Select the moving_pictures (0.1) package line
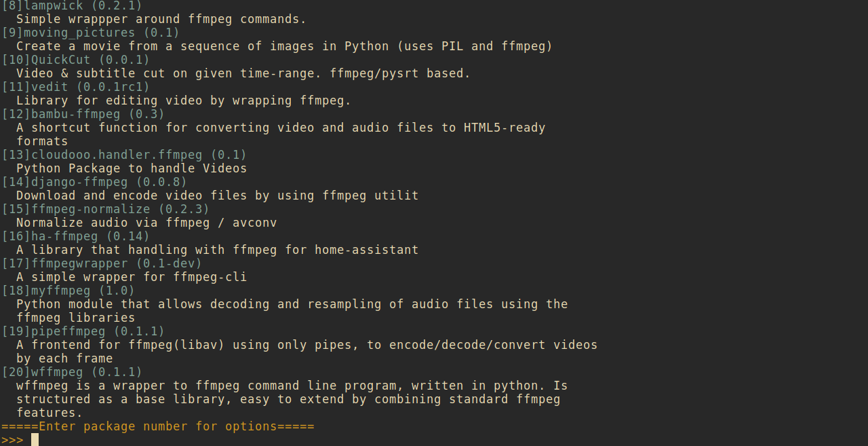Viewport: 868px width, 446px height. pos(90,33)
